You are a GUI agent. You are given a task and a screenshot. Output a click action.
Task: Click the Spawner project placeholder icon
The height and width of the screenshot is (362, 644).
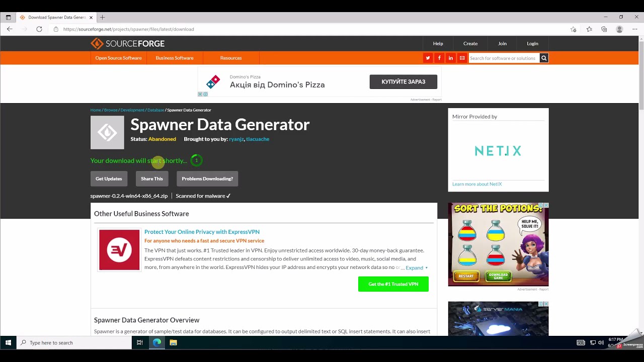click(x=107, y=132)
